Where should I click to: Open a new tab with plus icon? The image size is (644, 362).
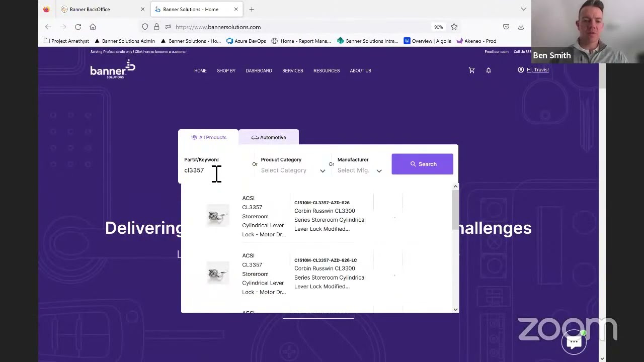[x=252, y=9]
